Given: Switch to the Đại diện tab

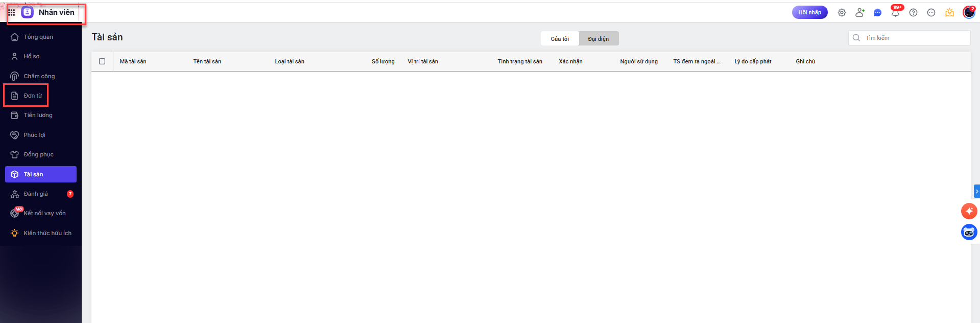Looking at the screenshot, I should tap(598, 39).
